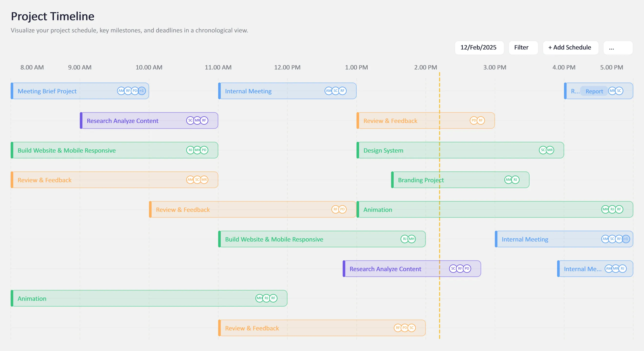Click SC avatar on 9 AM Research Analyze Content

[190, 120]
